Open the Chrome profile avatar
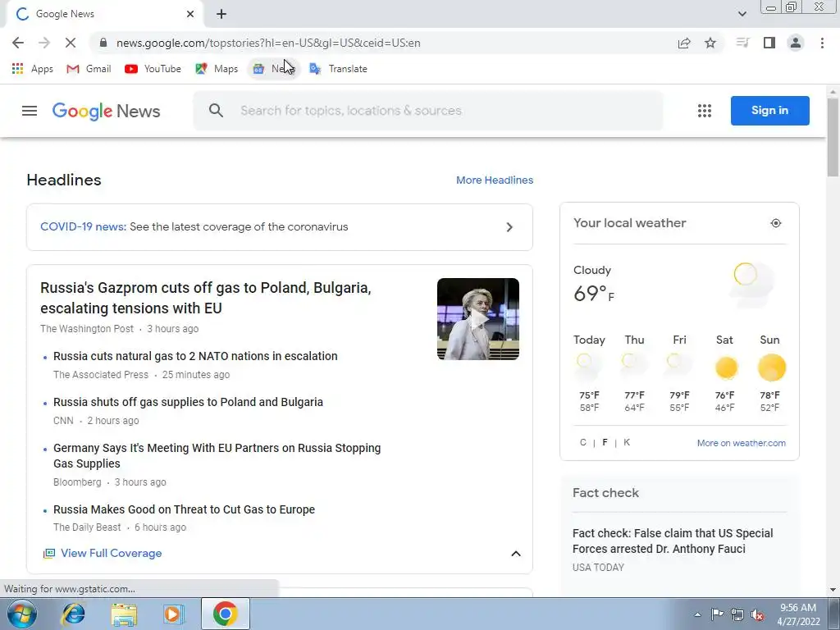This screenshot has height=630, width=840. point(796,43)
